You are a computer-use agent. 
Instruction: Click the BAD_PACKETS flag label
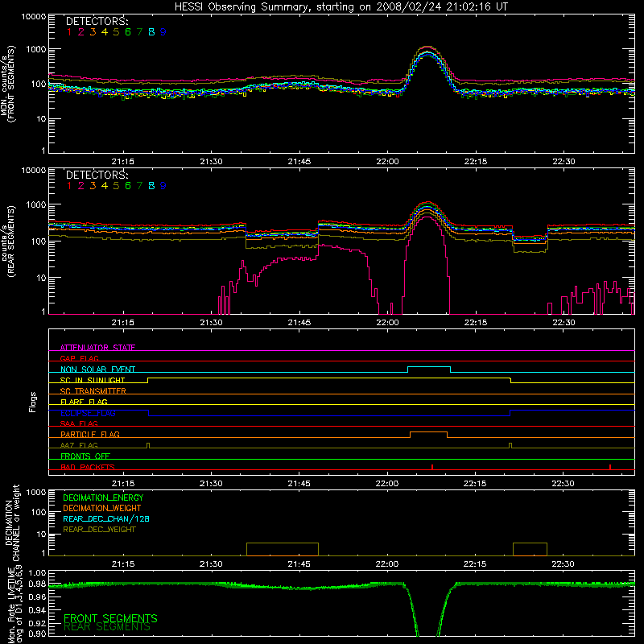point(88,467)
